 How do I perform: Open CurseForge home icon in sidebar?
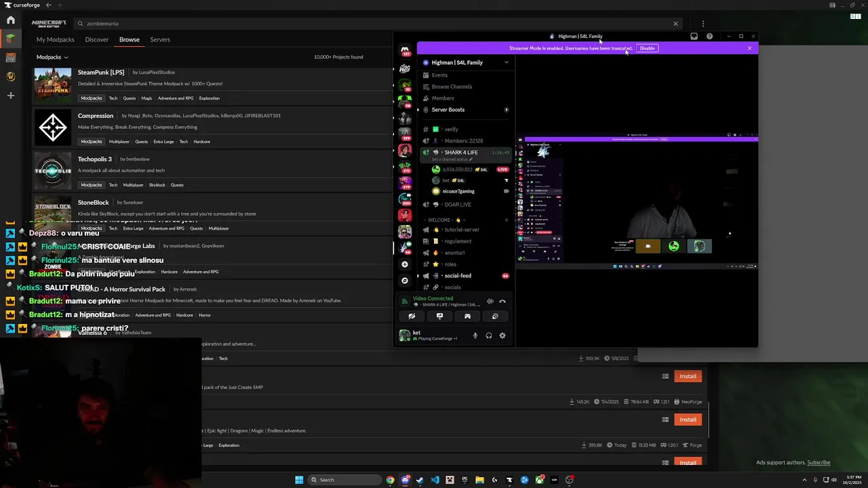pos(11,20)
